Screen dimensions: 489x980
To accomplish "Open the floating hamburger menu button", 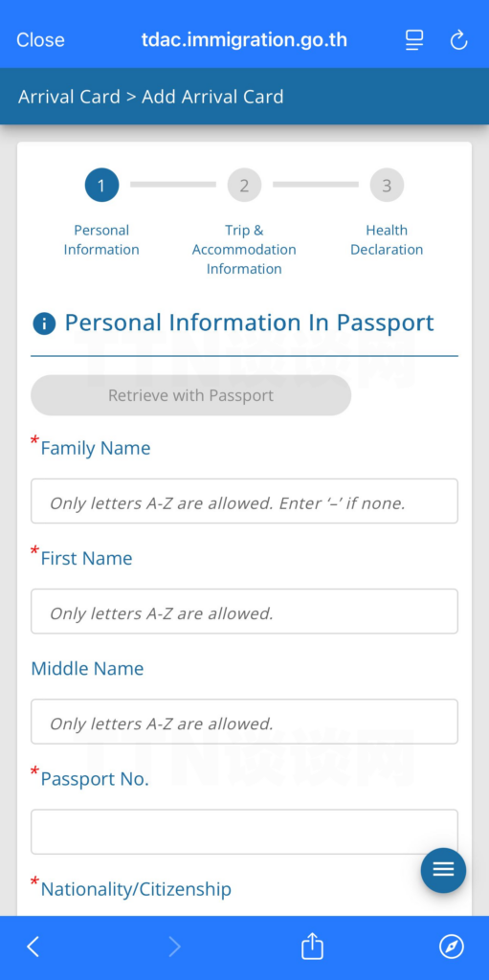I will click(x=443, y=869).
